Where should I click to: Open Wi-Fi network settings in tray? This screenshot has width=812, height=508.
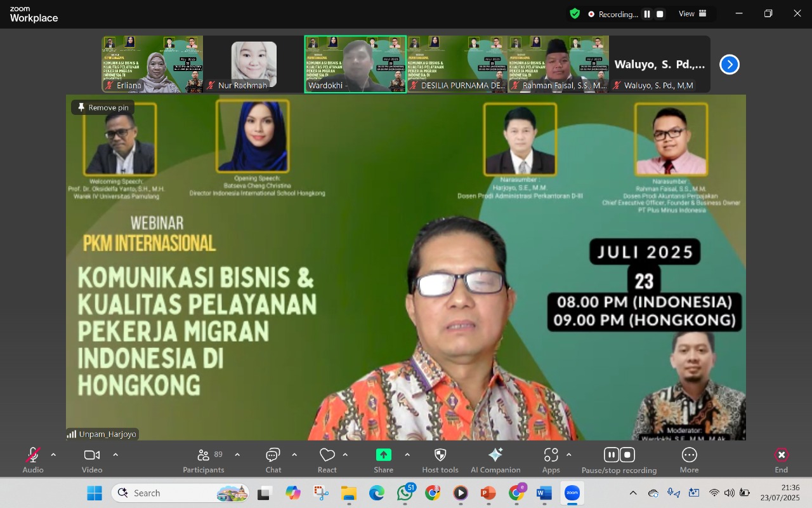click(714, 493)
